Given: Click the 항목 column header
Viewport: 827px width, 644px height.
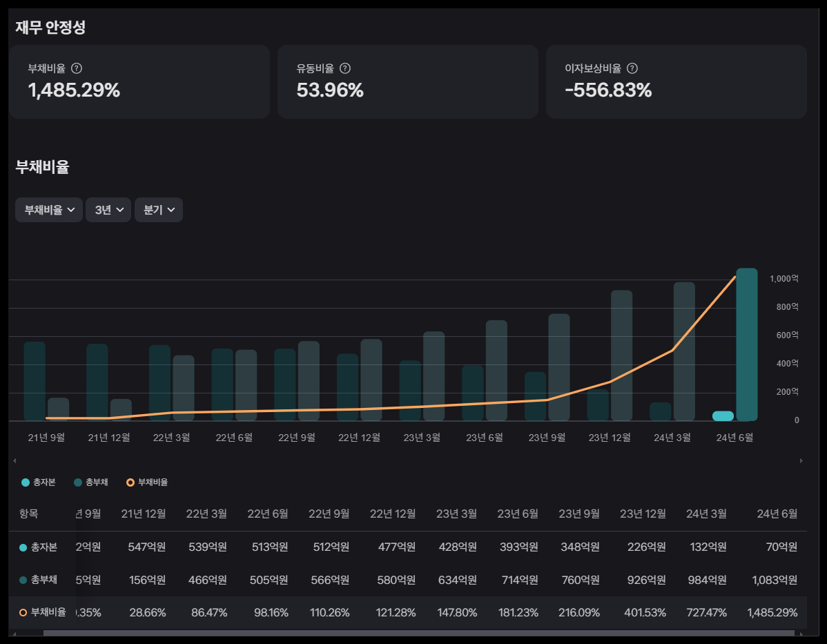Looking at the screenshot, I should (x=28, y=514).
